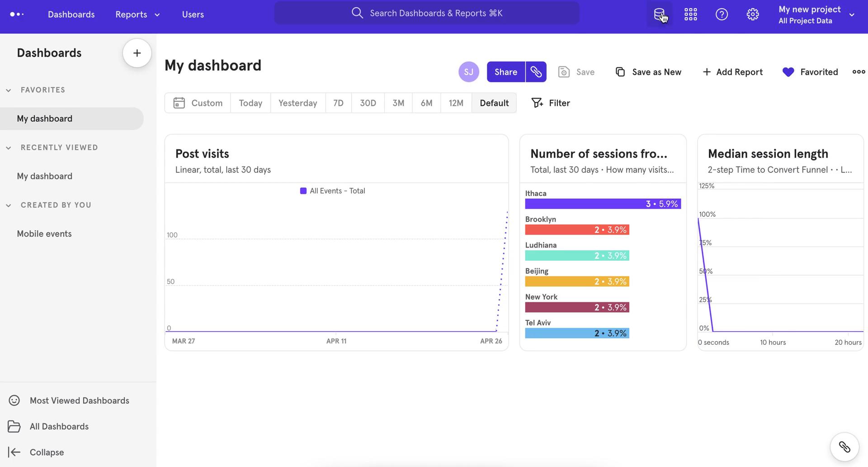Open the calendar icon next to Custom
This screenshot has width=868, height=467.
(179, 103)
